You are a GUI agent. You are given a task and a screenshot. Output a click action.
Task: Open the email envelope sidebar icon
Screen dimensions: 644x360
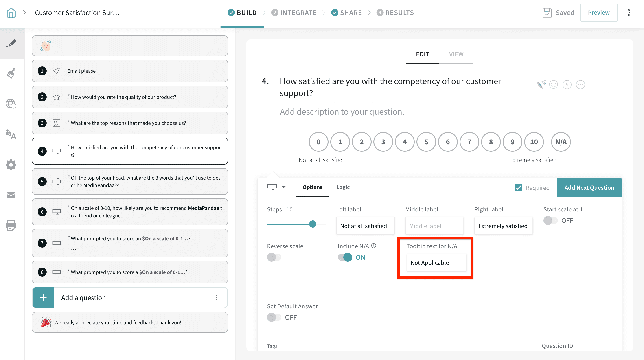[11, 195]
